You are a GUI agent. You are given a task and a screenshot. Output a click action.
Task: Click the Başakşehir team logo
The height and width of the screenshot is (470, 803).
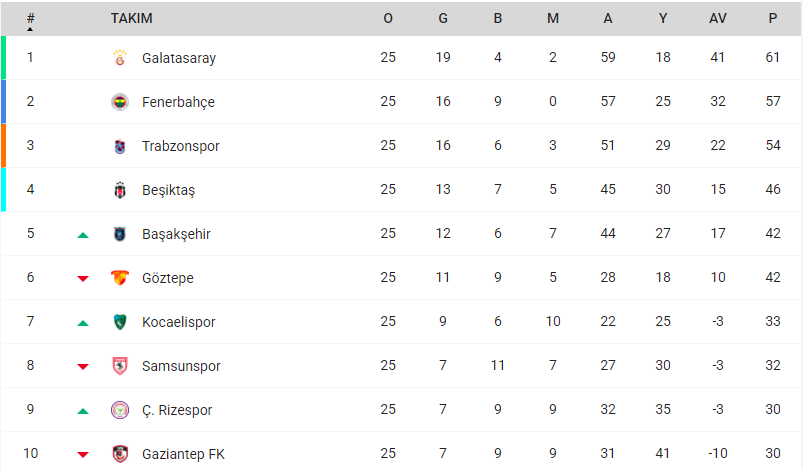(x=120, y=234)
